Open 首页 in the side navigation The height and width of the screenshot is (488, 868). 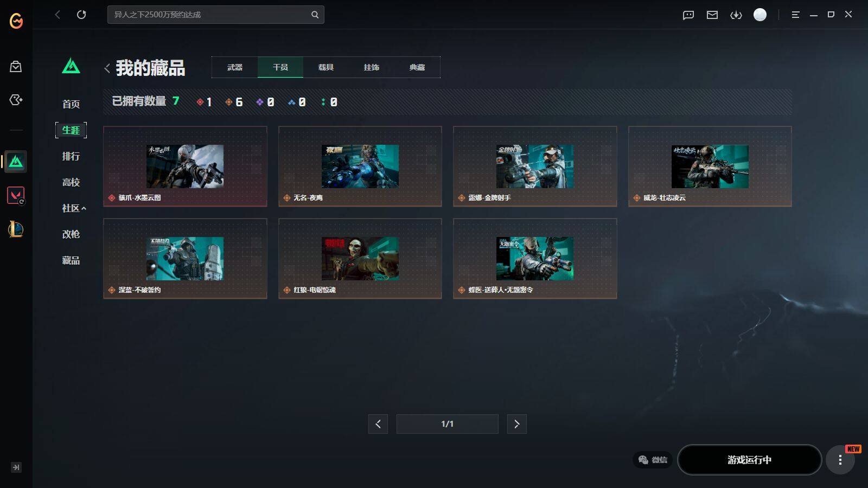71,104
